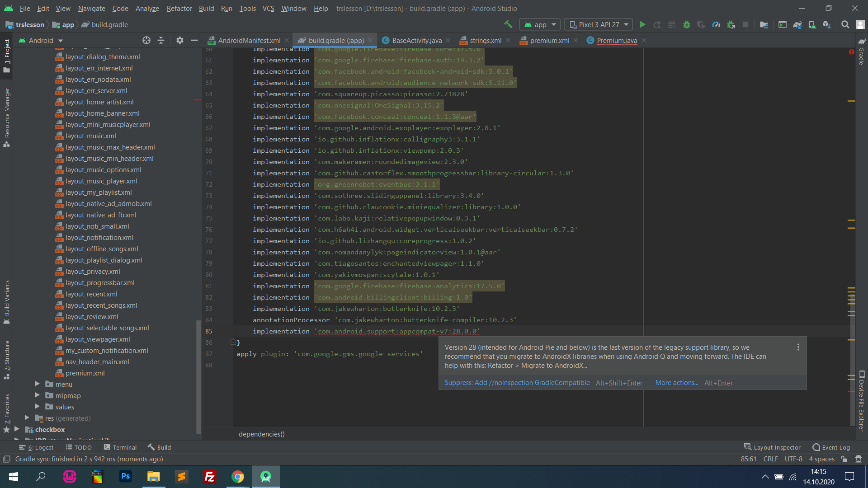The height and width of the screenshot is (488, 868).
Task: Open the Refactor menu
Action: (x=179, y=8)
